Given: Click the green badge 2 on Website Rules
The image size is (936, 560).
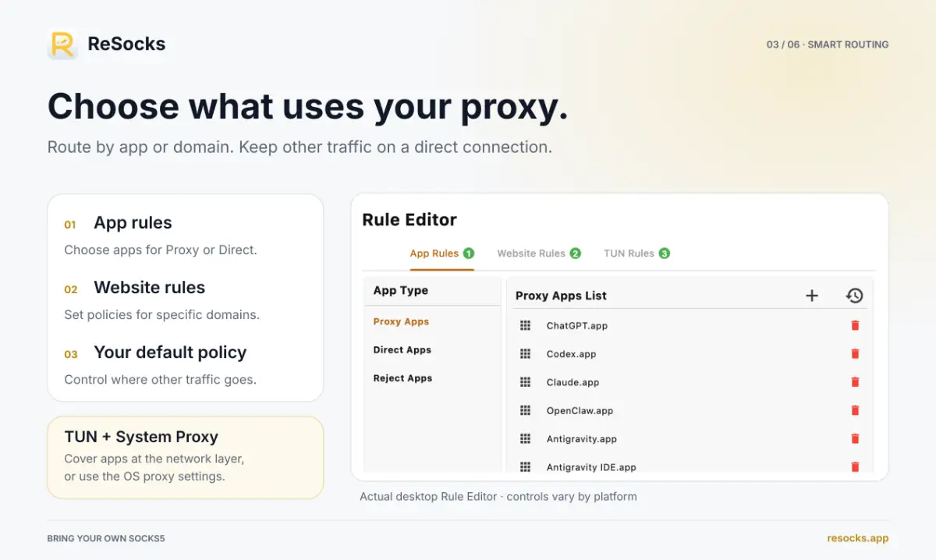Looking at the screenshot, I should pos(575,253).
